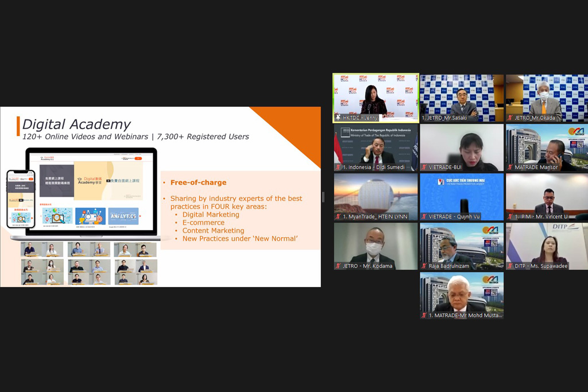Click the 'Digital Marketing' bullet on the slide
The height and width of the screenshot is (392, 588).
pos(211,214)
